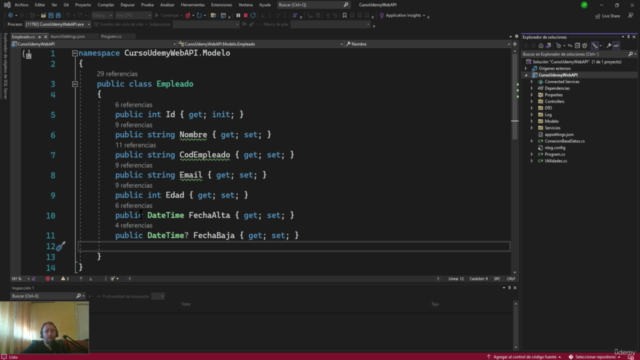Toggle the preview selected items icon
Viewport: 640px width, 360px height.
pos(616,46)
